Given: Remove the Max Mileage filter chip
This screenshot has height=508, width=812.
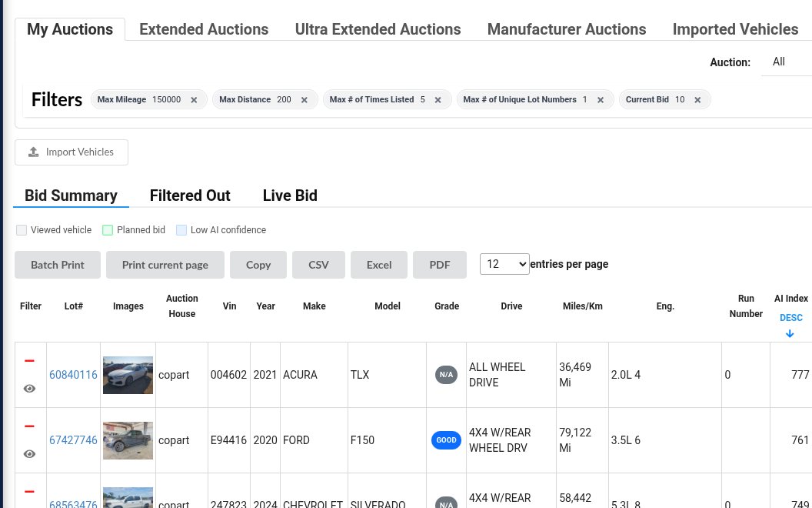Looking at the screenshot, I should coord(194,100).
